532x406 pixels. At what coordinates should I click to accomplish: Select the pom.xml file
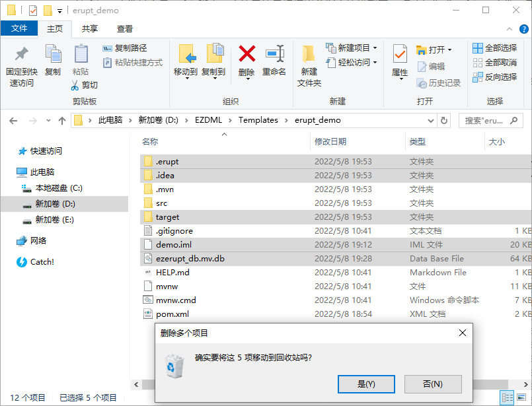(x=172, y=314)
